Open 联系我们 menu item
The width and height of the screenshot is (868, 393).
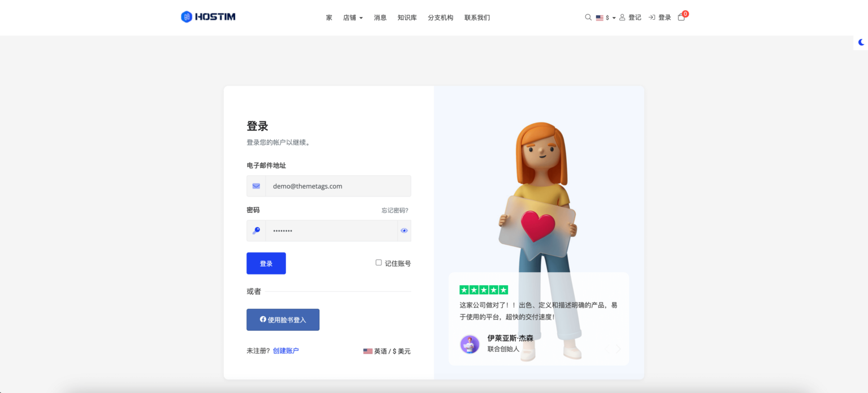click(x=477, y=18)
